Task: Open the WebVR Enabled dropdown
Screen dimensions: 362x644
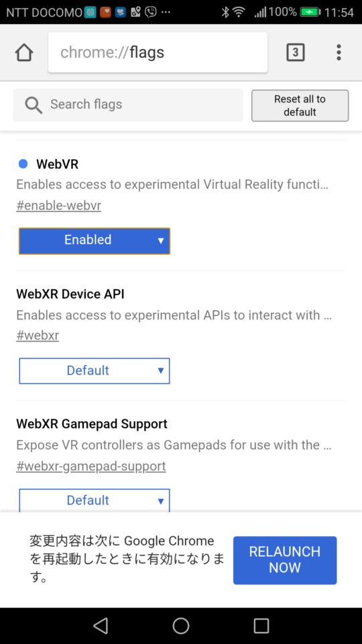Action: pos(95,241)
